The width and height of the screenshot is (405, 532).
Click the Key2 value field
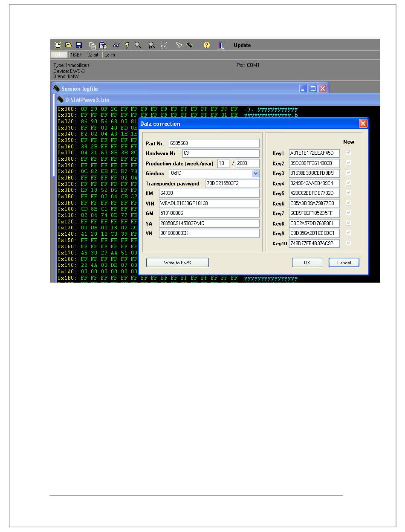tap(314, 163)
